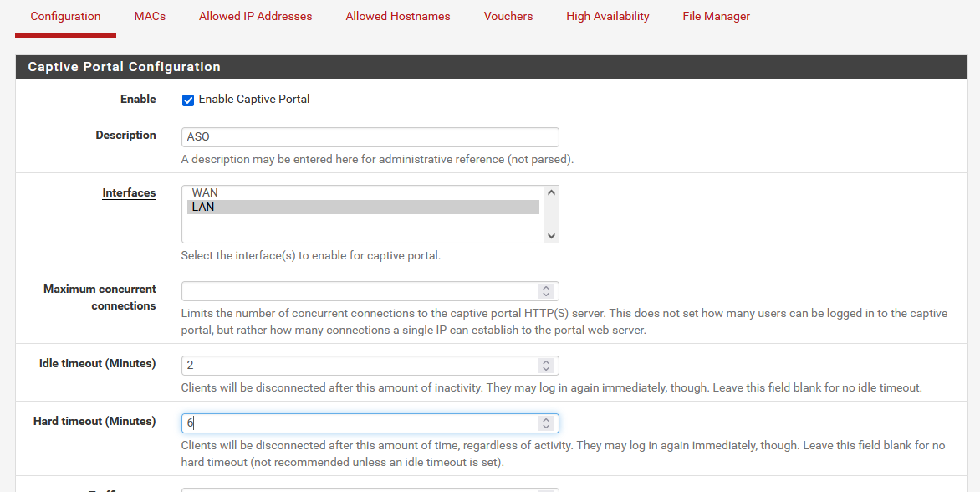The width and height of the screenshot is (980, 492).
Task: Switch to the MACs tab
Action: pos(150,16)
